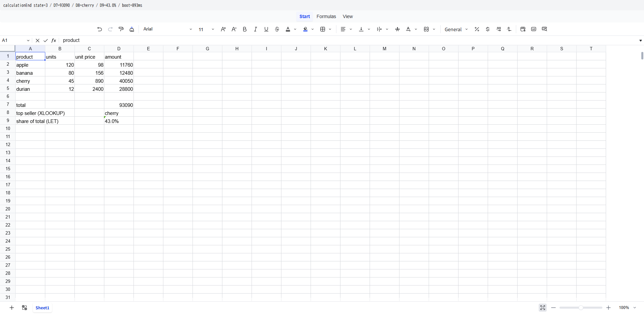Click the horizontal align icon
The width and height of the screenshot is (644, 314).
tap(343, 29)
